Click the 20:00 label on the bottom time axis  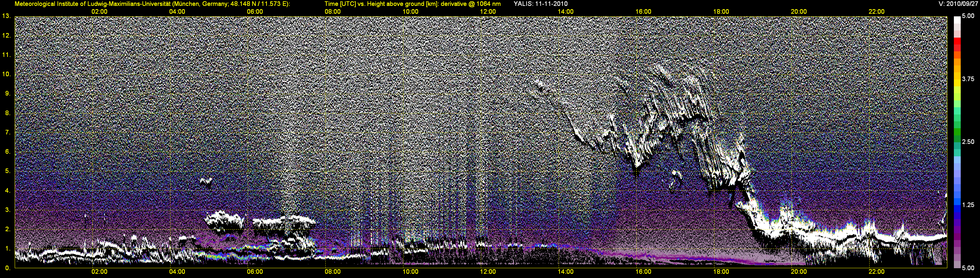coord(798,271)
